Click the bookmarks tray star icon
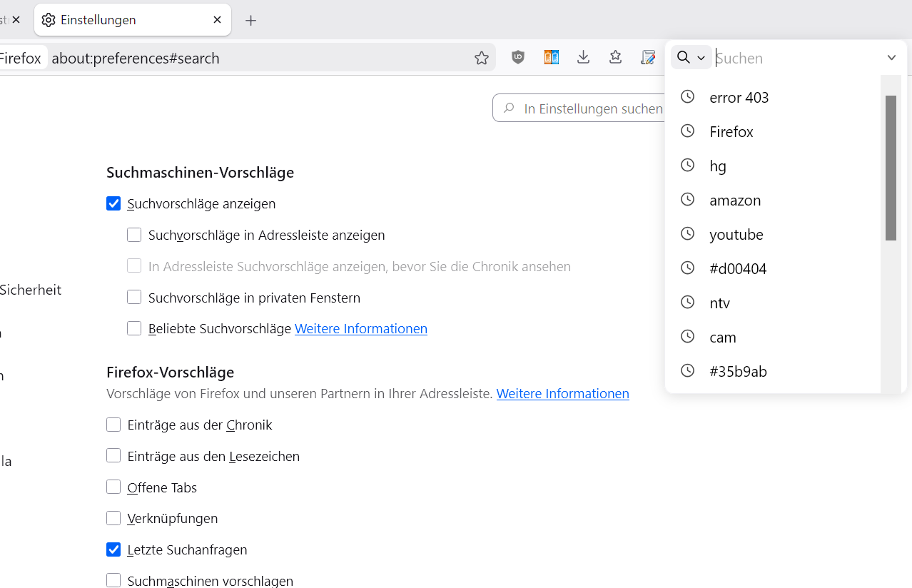The image size is (912, 588). pyautogui.click(x=615, y=58)
